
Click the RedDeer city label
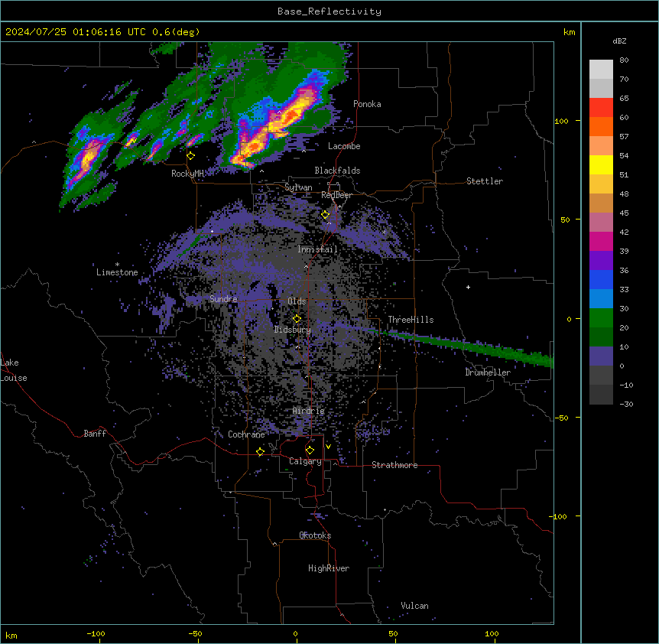[336, 195]
